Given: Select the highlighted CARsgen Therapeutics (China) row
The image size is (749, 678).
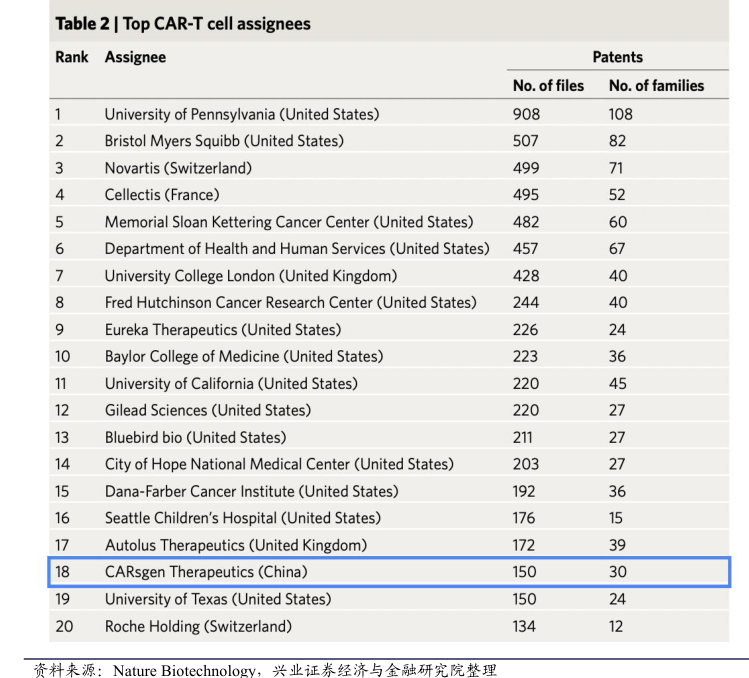Looking at the screenshot, I should 206,572.
